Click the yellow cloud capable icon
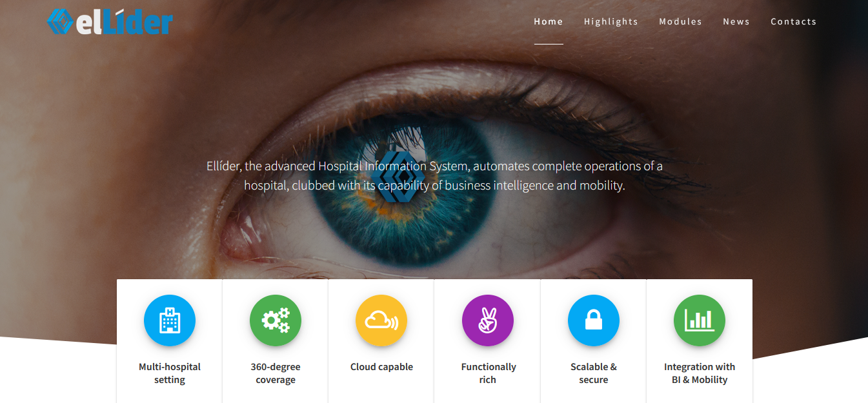Viewport: 868px width, 403px height. [381, 320]
